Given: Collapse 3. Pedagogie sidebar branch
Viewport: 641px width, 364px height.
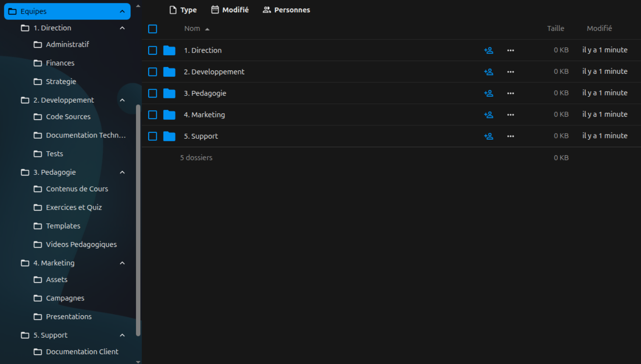Looking at the screenshot, I should [x=122, y=172].
